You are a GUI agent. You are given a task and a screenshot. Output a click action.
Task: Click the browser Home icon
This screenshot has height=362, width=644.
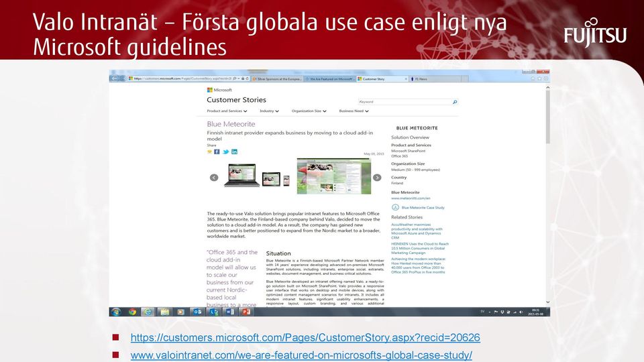(533, 78)
